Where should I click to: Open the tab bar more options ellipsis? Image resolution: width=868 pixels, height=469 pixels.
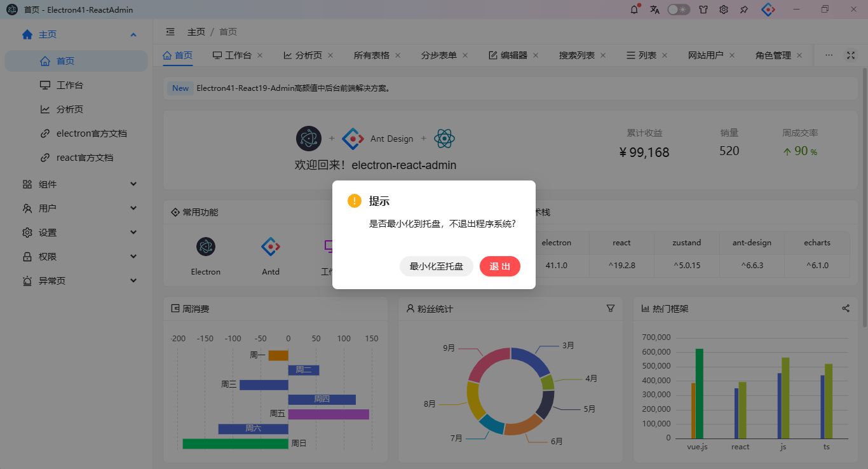point(829,55)
